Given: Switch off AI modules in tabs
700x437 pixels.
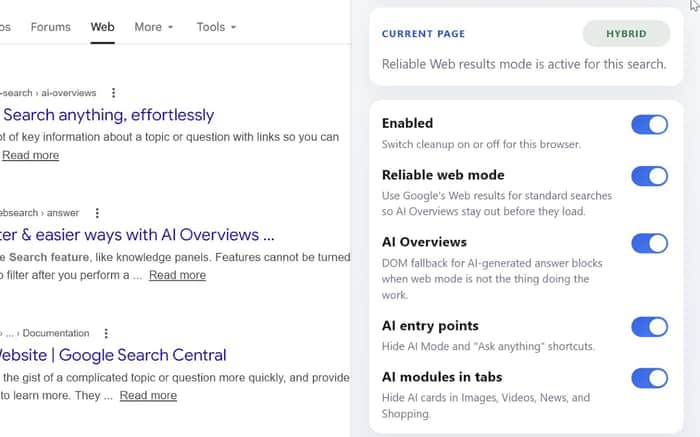Looking at the screenshot, I should click(650, 378).
